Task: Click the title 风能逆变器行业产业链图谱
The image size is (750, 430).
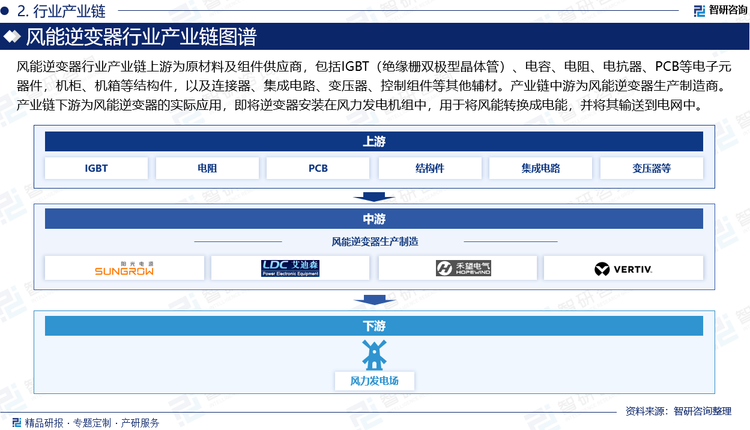Action: tap(141, 37)
